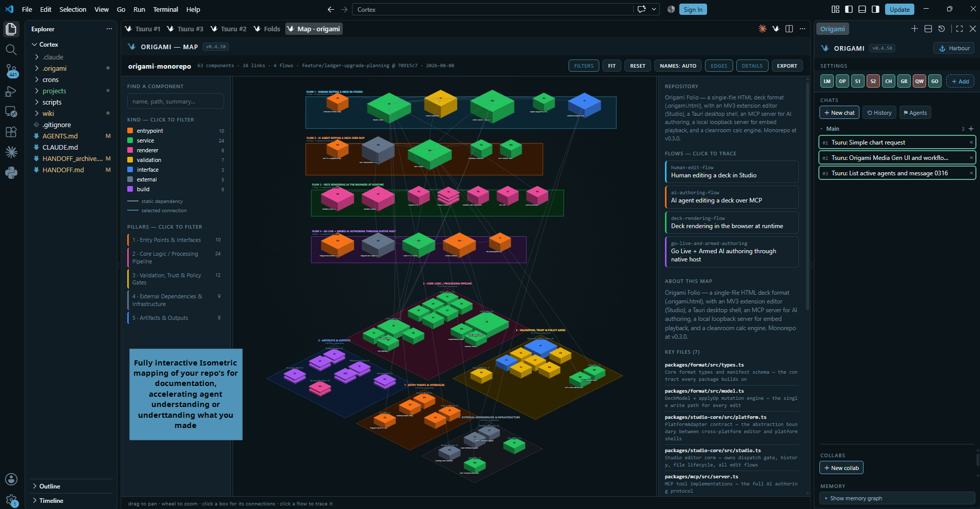Toggle the FILTERS map option
The image size is (980, 509).
pos(584,66)
